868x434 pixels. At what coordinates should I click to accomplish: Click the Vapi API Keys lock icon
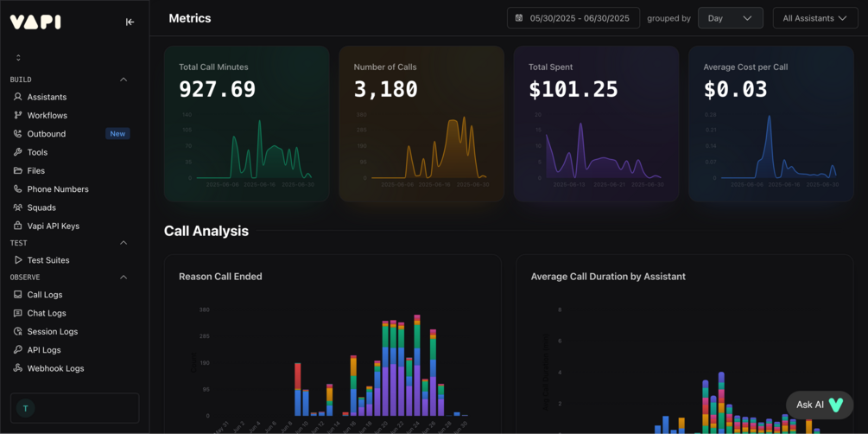click(18, 227)
